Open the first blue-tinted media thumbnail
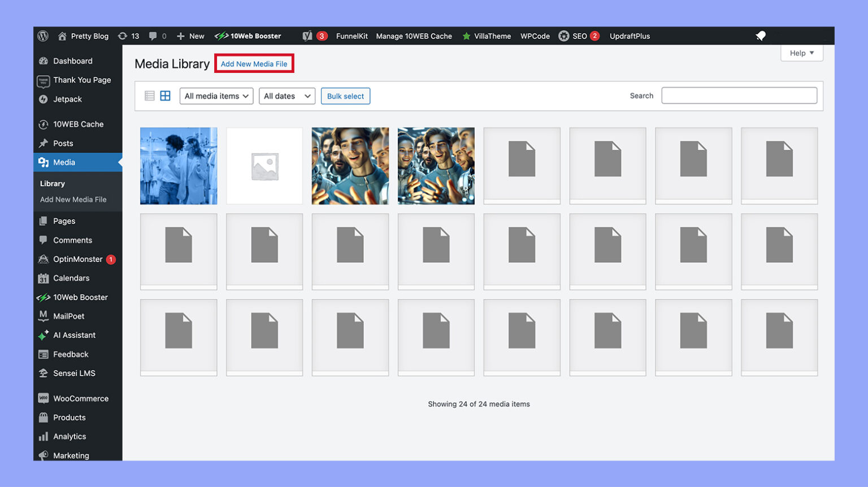 click(x=178, y=166)
